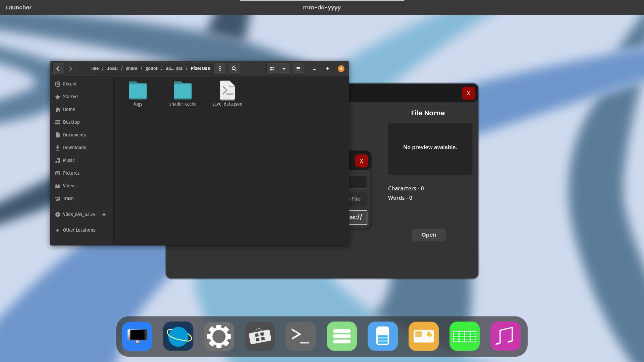
Task: Minimize the file manager window
Action: click(314, 69)
